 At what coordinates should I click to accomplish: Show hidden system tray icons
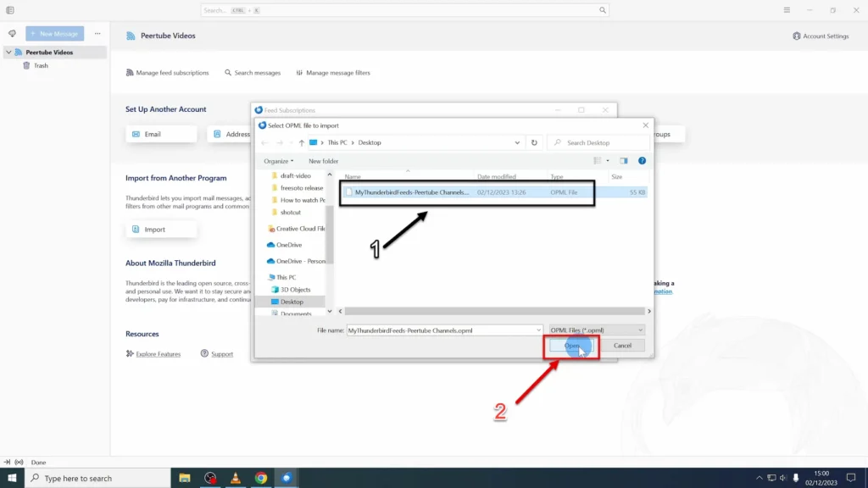(759, 478)
